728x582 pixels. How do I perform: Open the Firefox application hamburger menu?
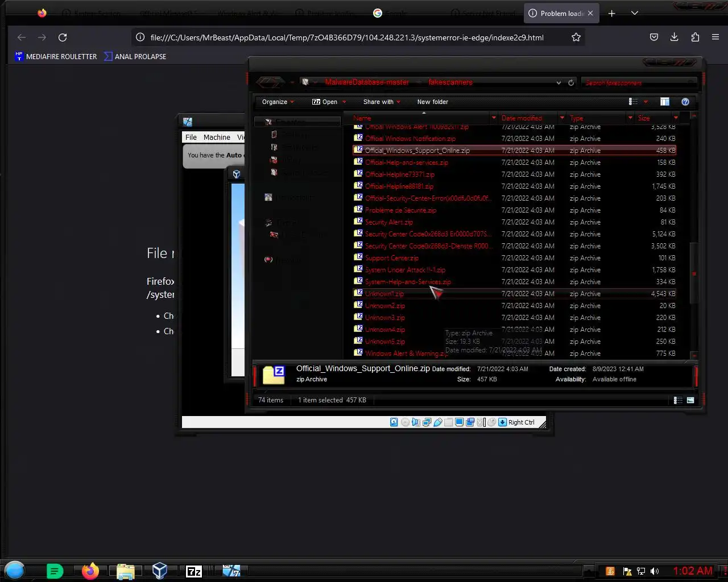[x=715, y=38]
